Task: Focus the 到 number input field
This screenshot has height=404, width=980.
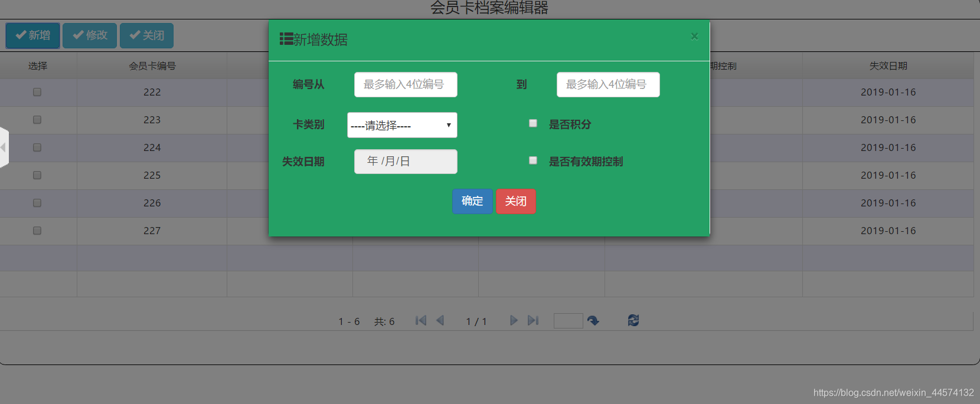Action: (x=608, y=84)
